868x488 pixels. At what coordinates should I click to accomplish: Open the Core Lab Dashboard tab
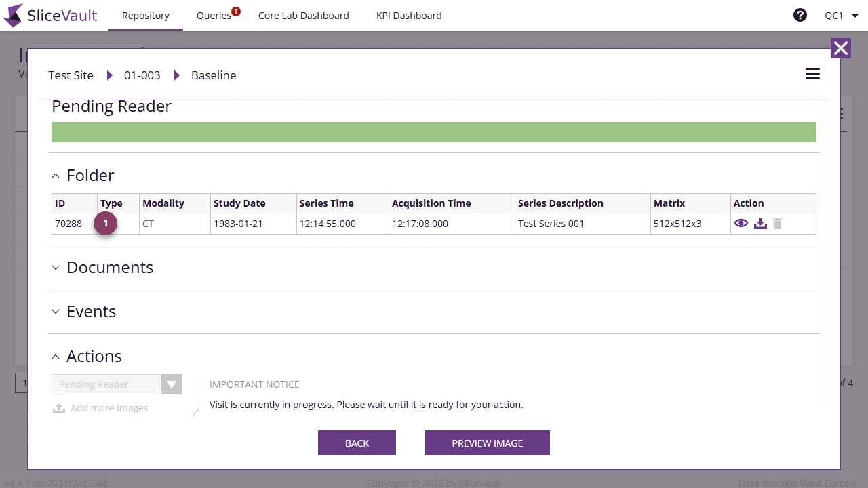[304, 15]
